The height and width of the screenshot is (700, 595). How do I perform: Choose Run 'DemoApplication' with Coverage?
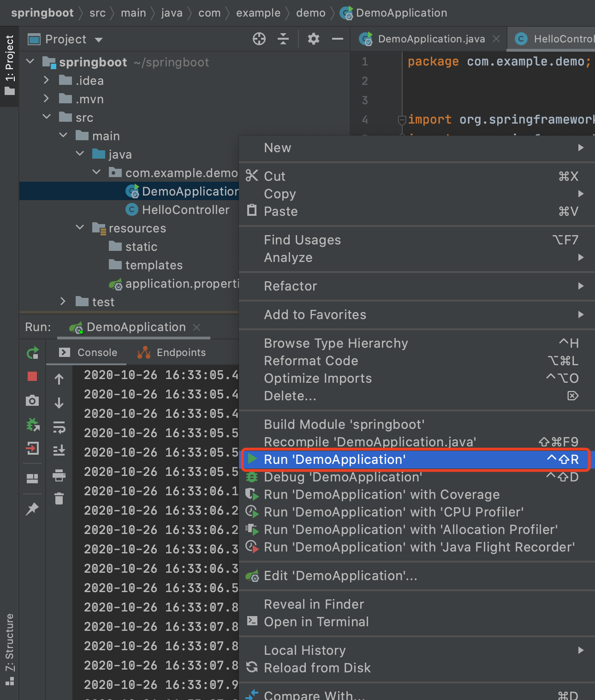(416, 494)
